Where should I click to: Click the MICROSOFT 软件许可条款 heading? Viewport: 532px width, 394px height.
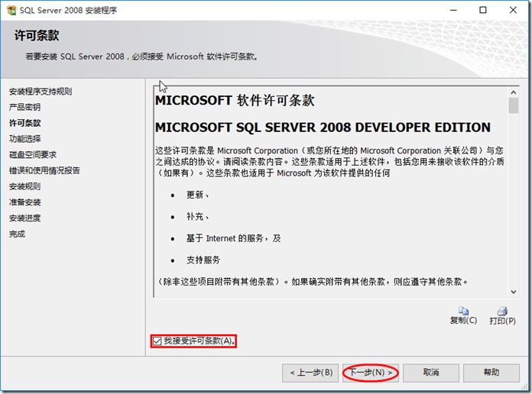pos(235,100)
